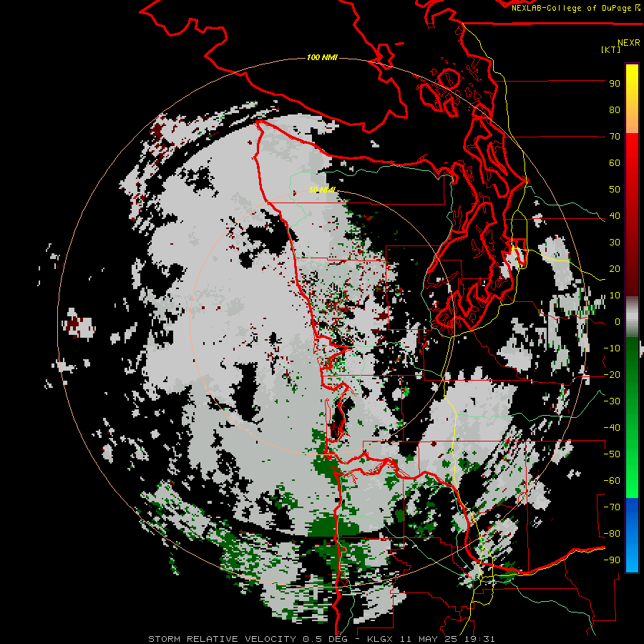
Task: Select the "[KT]" units label
Action: [611, 49]
